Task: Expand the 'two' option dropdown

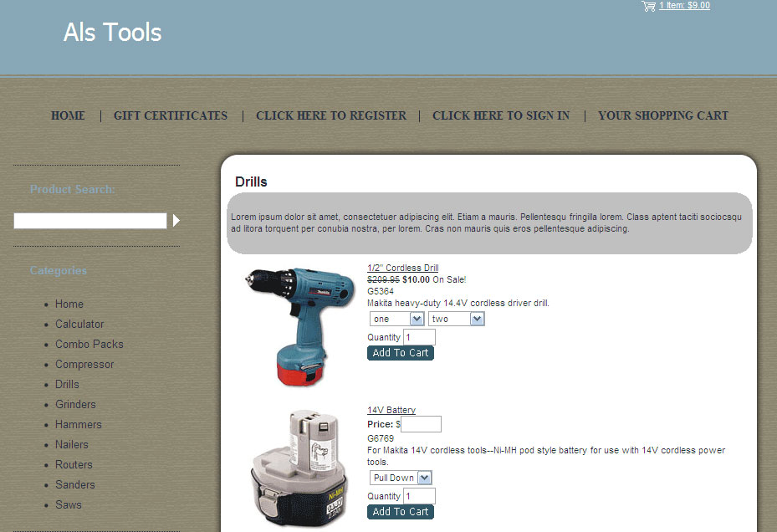Action: coord(457,319)
